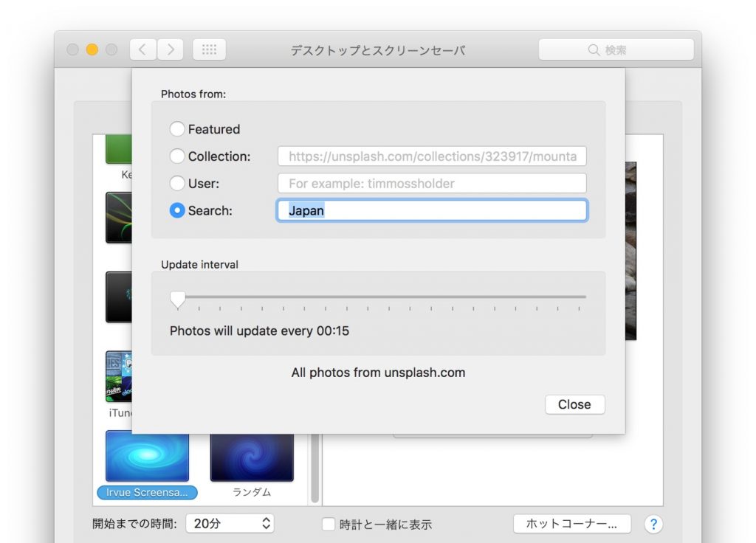Show all preferences grid icon

pos(209,49)
